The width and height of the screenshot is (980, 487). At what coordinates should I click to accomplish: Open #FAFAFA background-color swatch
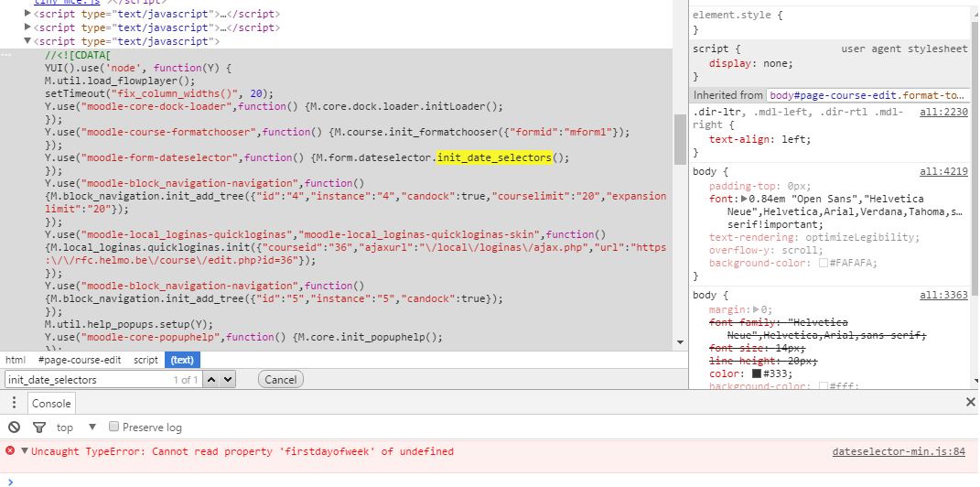[x=824, y=264]
